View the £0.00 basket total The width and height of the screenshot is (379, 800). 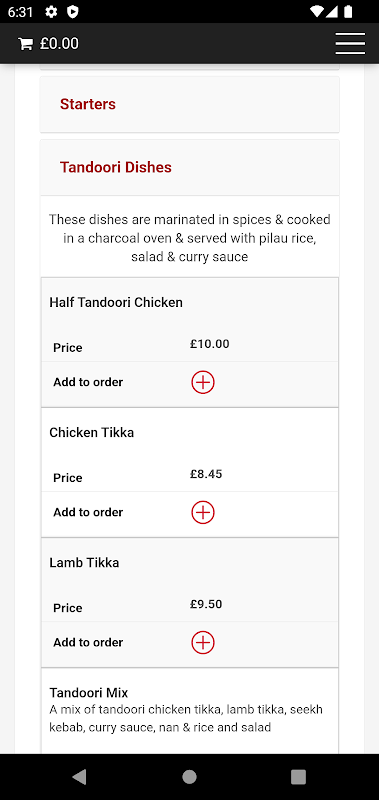tap(59, 43)
